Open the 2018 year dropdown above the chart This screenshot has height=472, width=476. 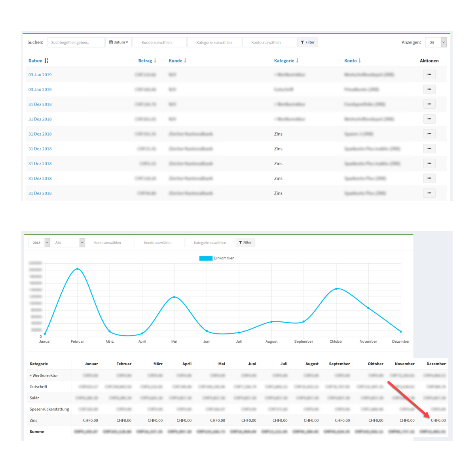pos(39,242)
